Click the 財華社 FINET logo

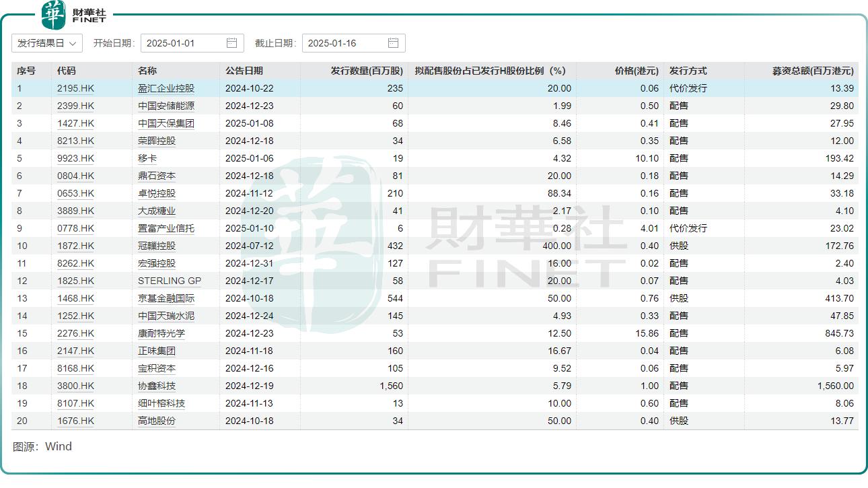coord(73,14)
